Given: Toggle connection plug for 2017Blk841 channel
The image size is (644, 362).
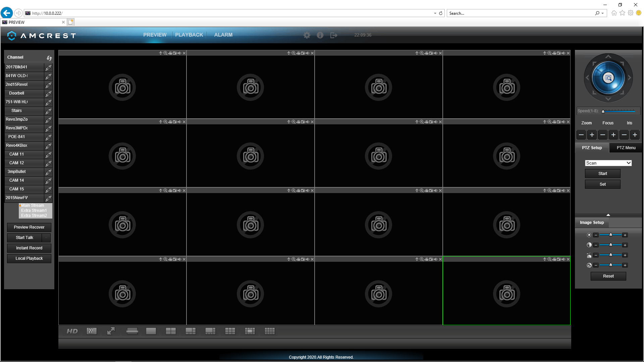Looking at the screenshot, I should click(x=49, y=67).
